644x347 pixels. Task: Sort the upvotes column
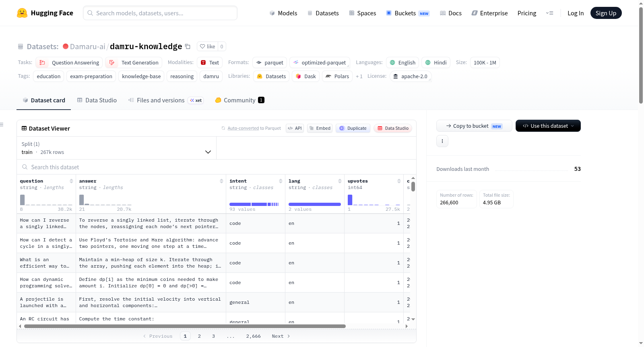coord(399,181)
